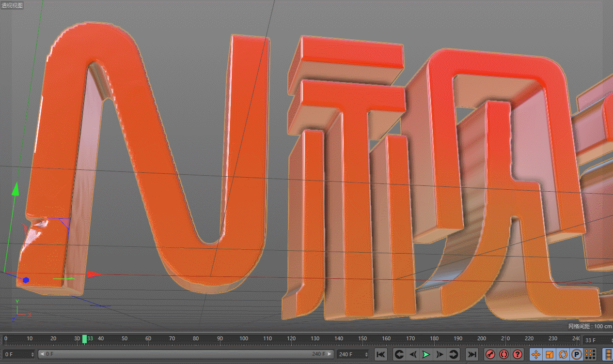Click frame 200 on the timeline ruler
Screen dimensions: 613x364
point(482,338)
